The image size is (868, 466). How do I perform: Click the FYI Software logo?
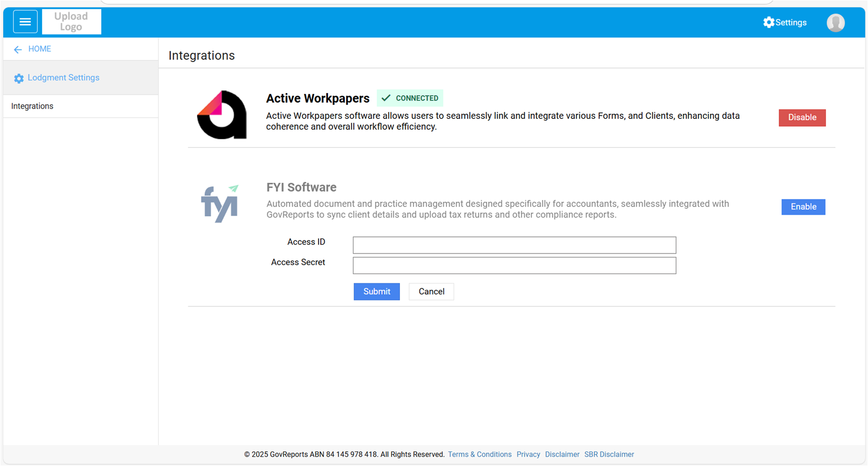point(220,204)
